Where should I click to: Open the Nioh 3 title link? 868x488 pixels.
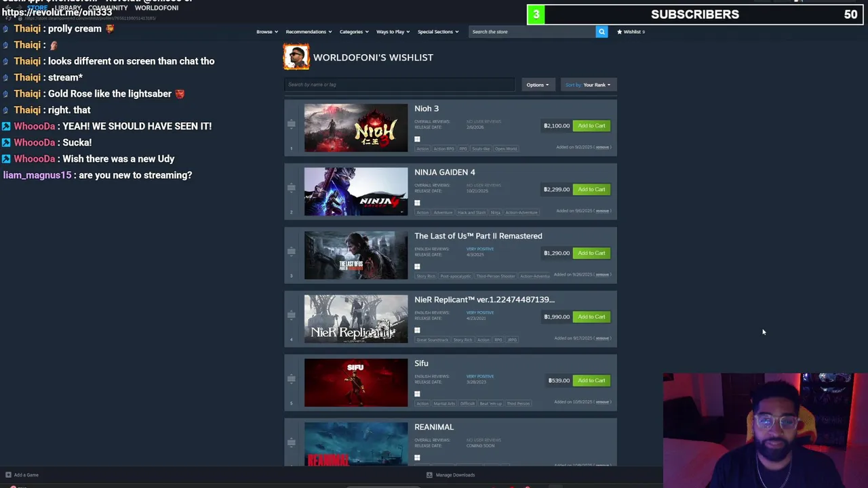[427, 108]
